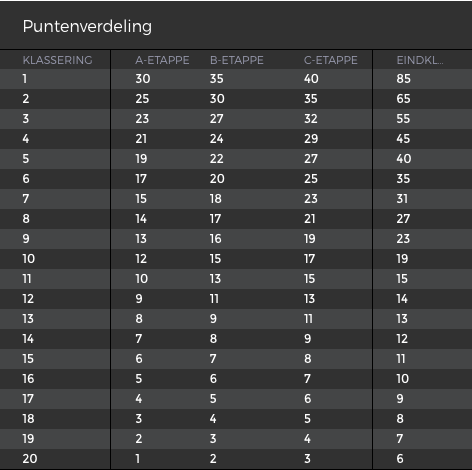Click the A-etappe value 14 in row 8
Image resolution: width=472 pixels, height=470 pixels.
tap(141, 219)
